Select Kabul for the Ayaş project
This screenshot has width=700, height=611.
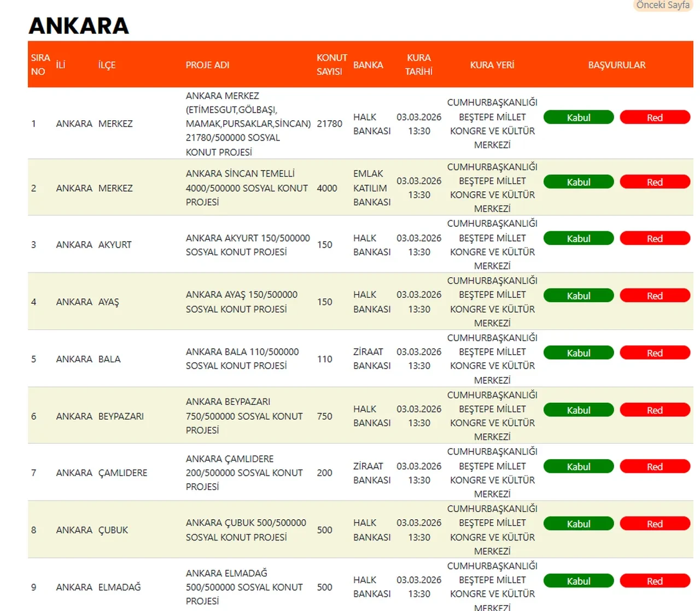578,296
